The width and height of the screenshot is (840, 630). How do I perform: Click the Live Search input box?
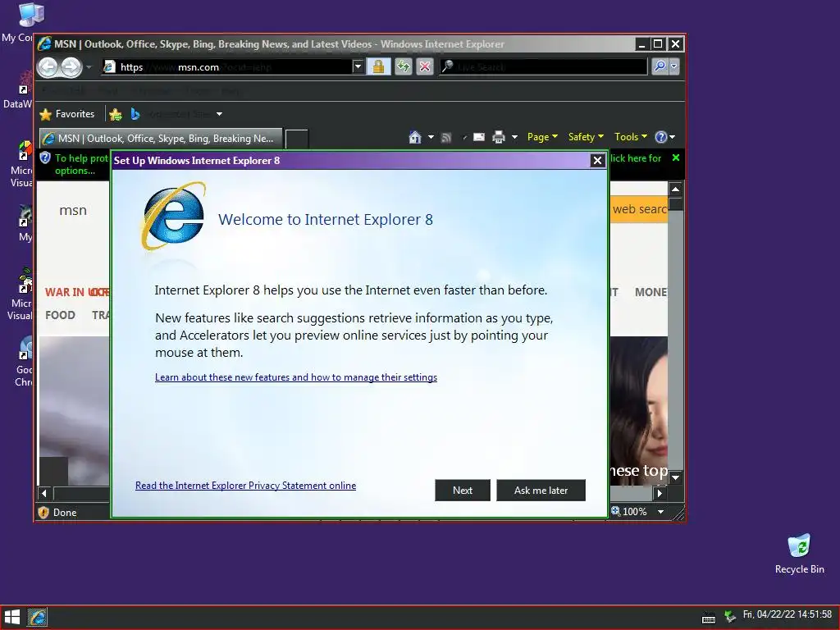pyautogui.click(x=543, y=66)
